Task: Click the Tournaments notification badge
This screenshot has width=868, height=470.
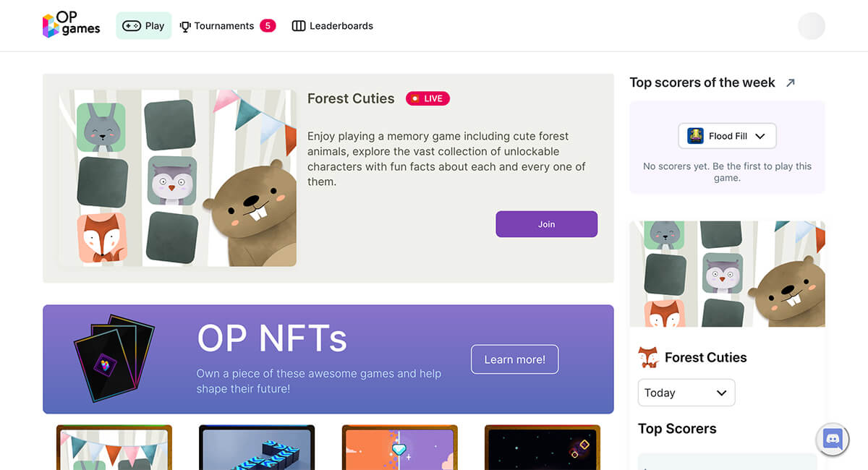Action: pyautogui.click(x=268, y=26)
